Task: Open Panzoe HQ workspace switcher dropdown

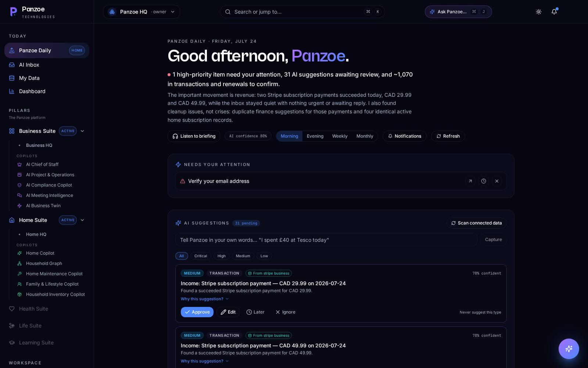Action: pyautogui.click(x=141, y=12)
